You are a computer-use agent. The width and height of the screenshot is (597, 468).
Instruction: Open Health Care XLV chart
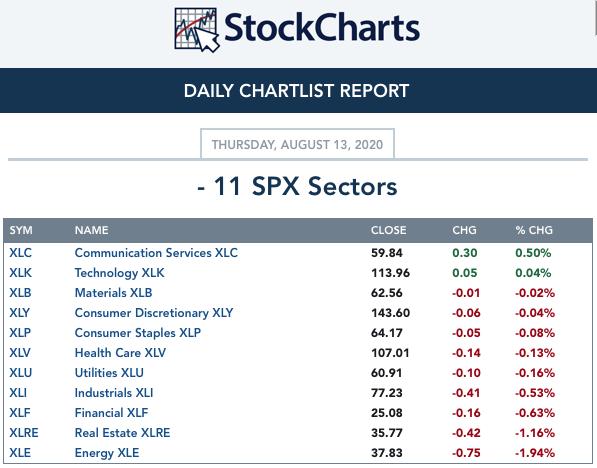click(x=120, y=353)
